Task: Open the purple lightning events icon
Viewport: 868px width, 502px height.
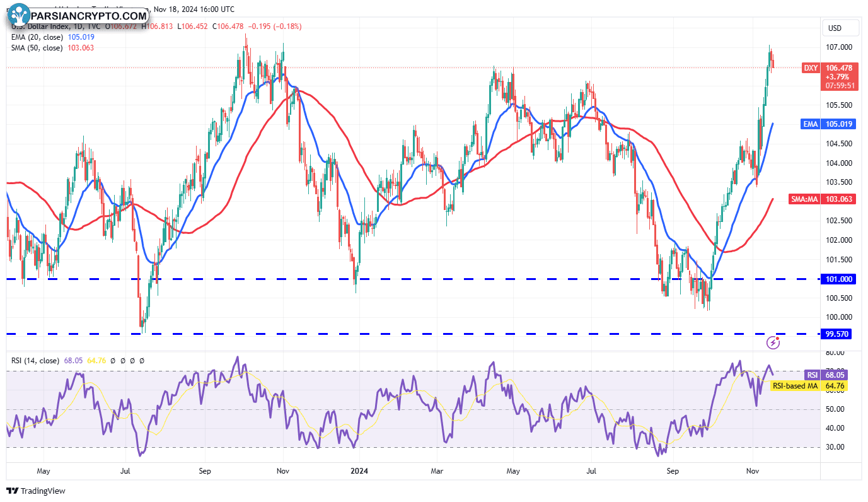Action: (x=773, y=342)
